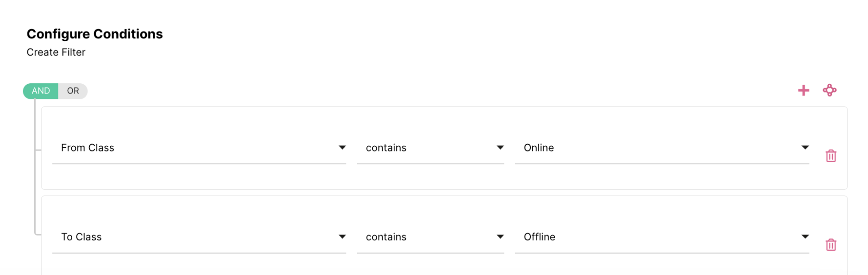Image resolution: width=868 pixels, height=275 pixels.
Task: Click the caret of second contains operator
Action: click(x=500, y=237)
